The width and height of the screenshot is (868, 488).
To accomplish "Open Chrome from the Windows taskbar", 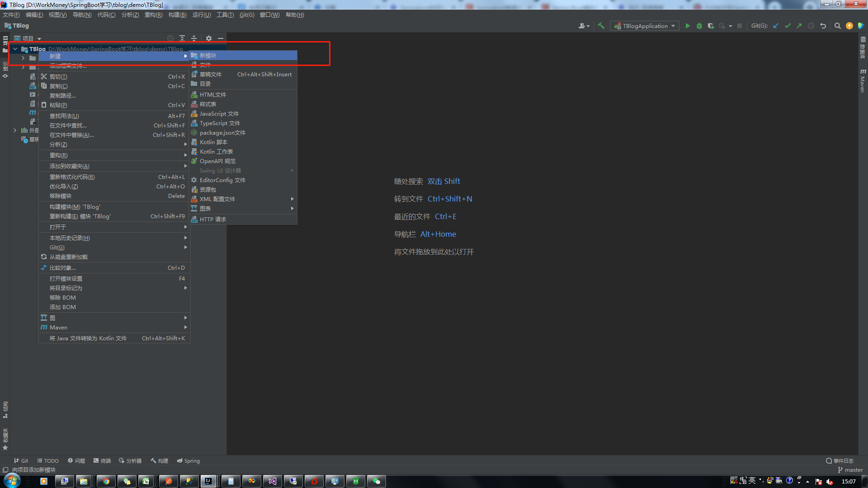I will click(106, 481).
